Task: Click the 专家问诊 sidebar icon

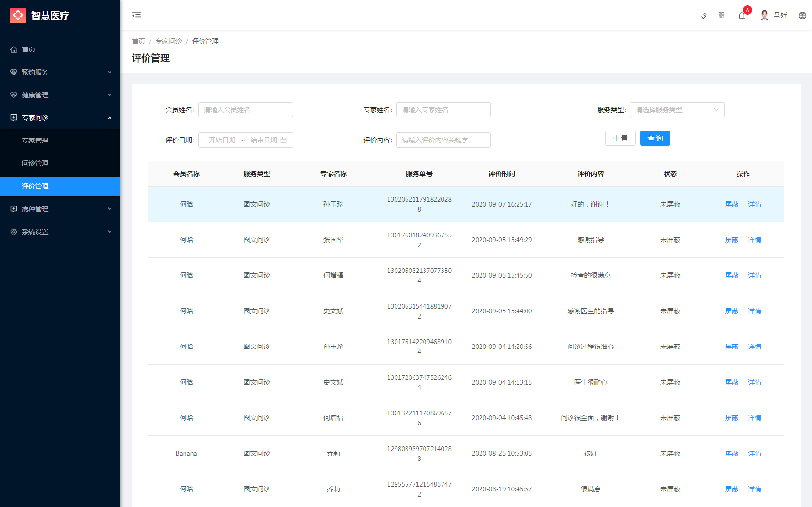Action: pos(14,118)
